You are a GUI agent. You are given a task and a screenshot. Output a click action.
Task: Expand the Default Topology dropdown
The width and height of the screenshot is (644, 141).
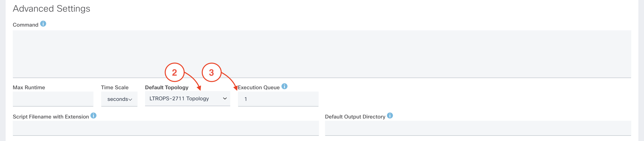pos(187,98)
